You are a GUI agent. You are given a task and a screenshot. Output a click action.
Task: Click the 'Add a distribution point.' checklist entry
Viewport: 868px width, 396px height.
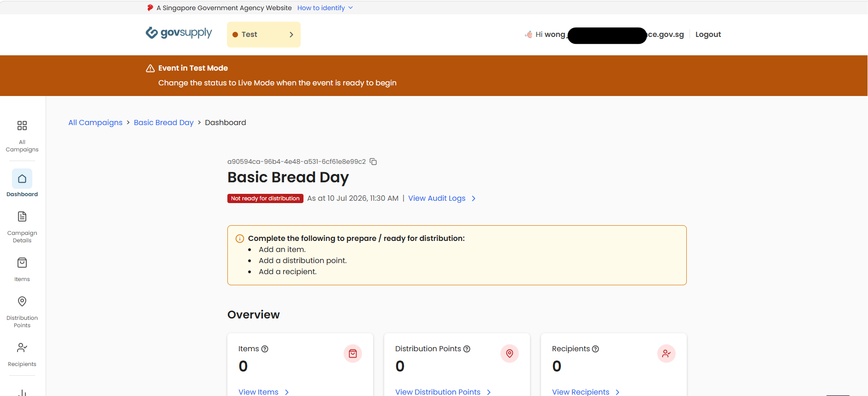(x=303, y=261)
